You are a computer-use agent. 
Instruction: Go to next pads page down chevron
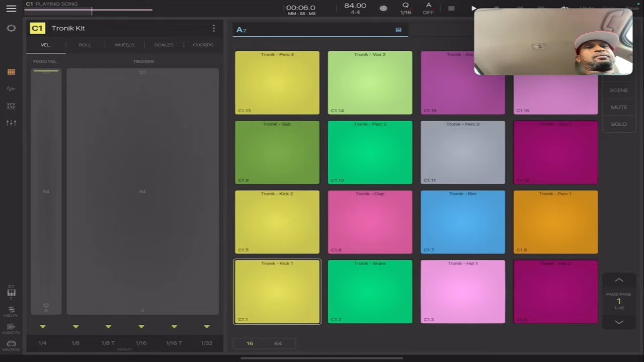tap(619, 322)
